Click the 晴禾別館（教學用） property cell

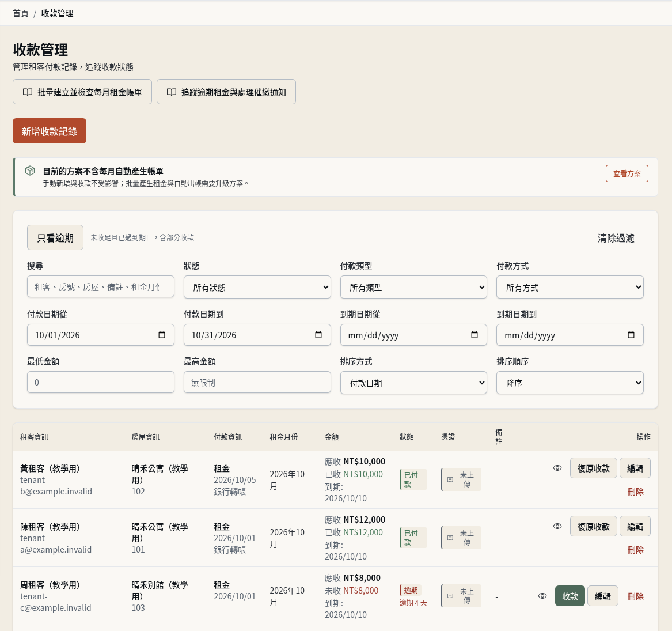(x=160, y=590)
